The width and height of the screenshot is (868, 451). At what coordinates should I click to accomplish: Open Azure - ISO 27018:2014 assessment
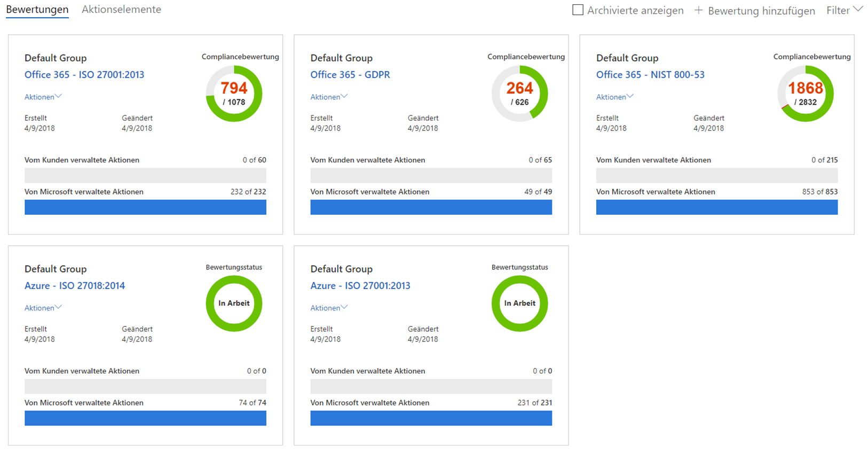click(x=75, y=286)
